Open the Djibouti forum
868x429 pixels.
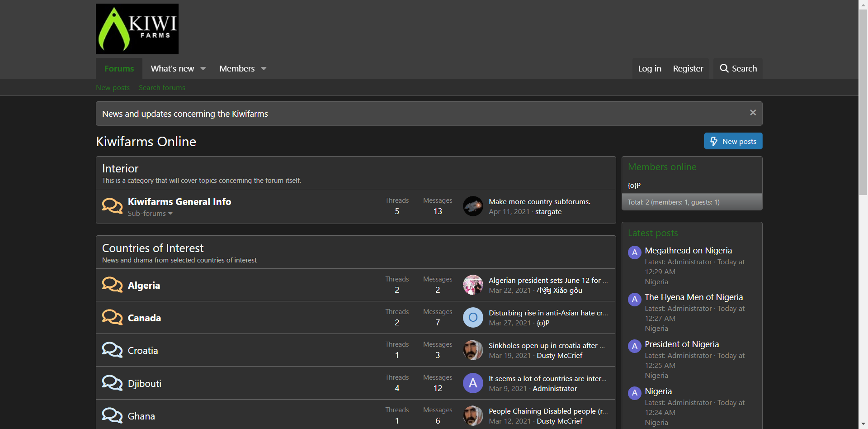145,384
